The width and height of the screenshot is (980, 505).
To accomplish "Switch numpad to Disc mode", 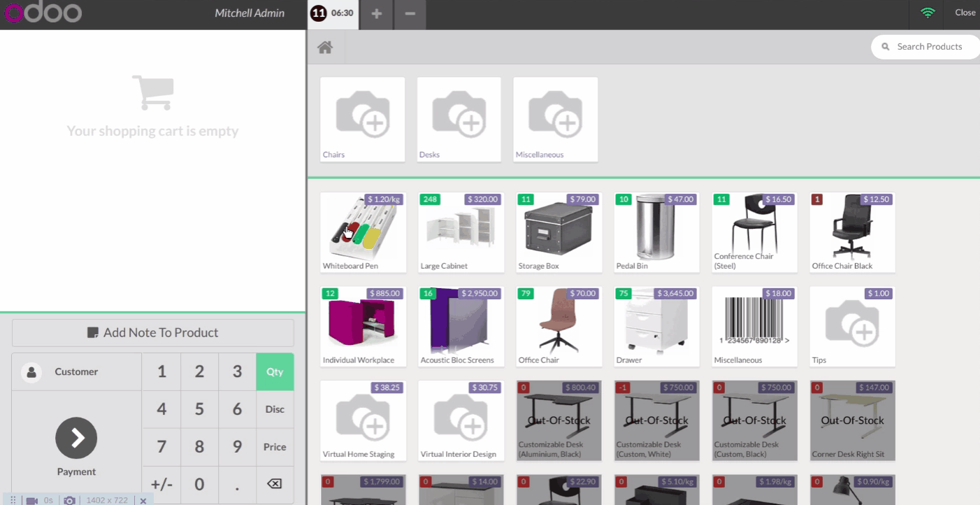I will (275, 409).
